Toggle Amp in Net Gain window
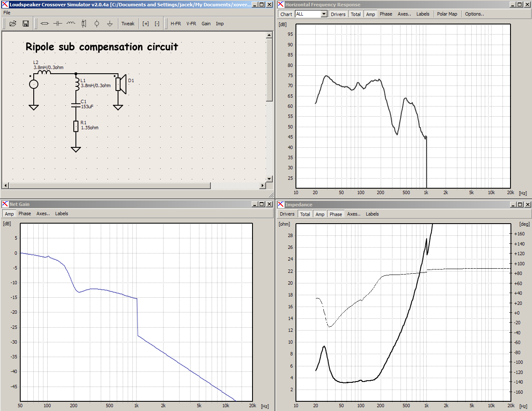This screenshot has height=411, width=532. [x=9, y=214]
